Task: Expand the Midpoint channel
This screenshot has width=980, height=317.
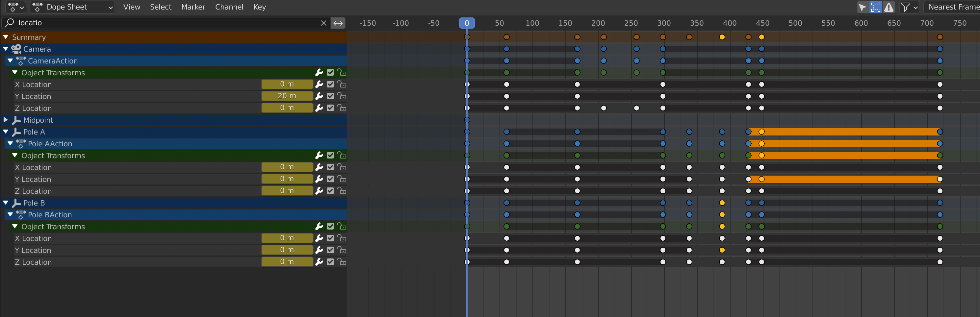Action: pos(6,120)
